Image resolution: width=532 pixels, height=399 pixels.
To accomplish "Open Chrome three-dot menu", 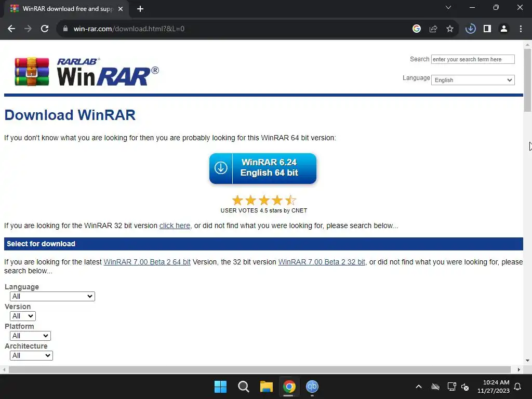I will pos(521,29).
